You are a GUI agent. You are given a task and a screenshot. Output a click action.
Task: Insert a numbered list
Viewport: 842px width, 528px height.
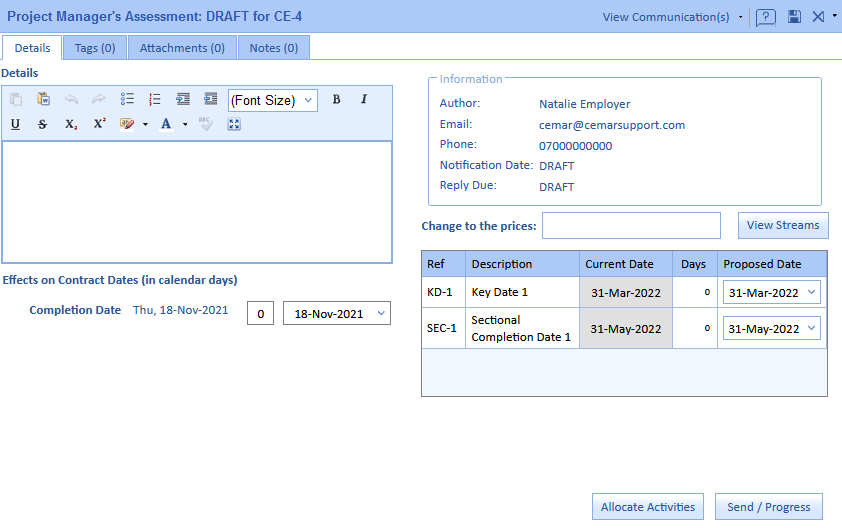[155, 99]
